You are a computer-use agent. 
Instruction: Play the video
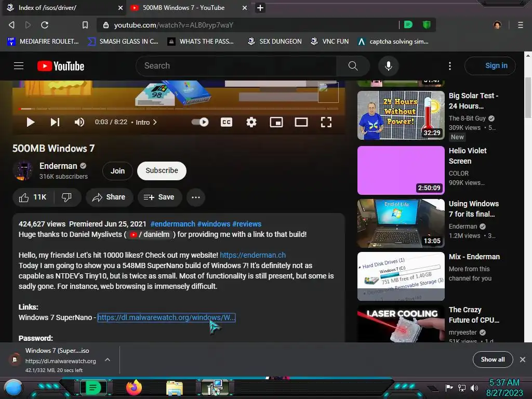(x=31, y=122)
